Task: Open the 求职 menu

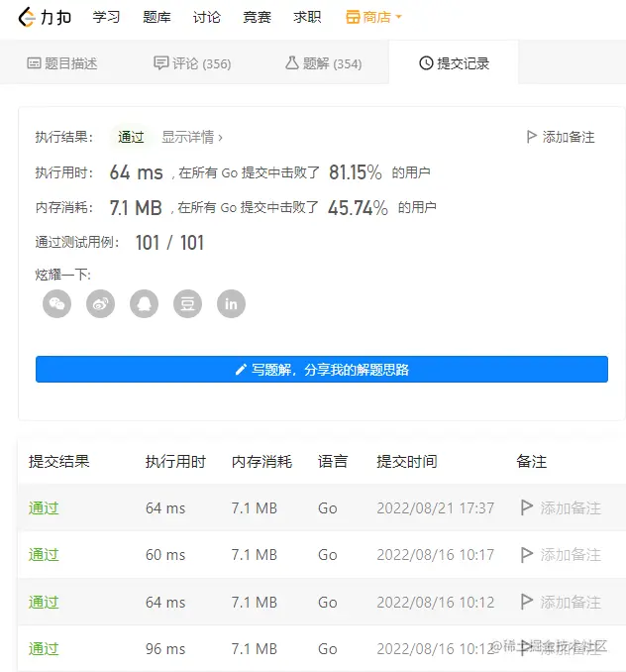Action: 307,17
